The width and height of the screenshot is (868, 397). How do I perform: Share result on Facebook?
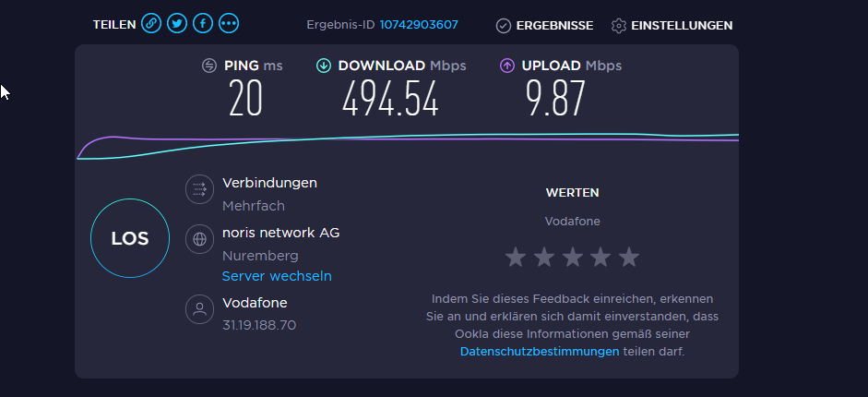[x=203, y=23]
